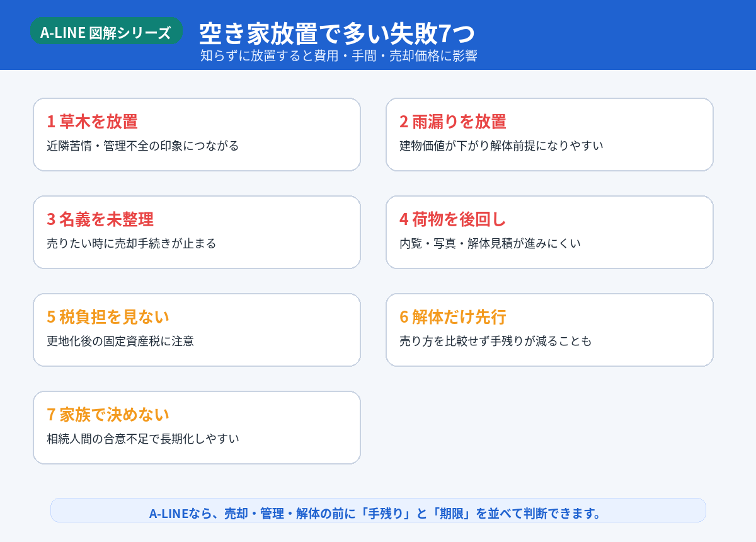
Task: Click text 近隣苦情・管理不全の印象につながる
Action: [143, 146]
